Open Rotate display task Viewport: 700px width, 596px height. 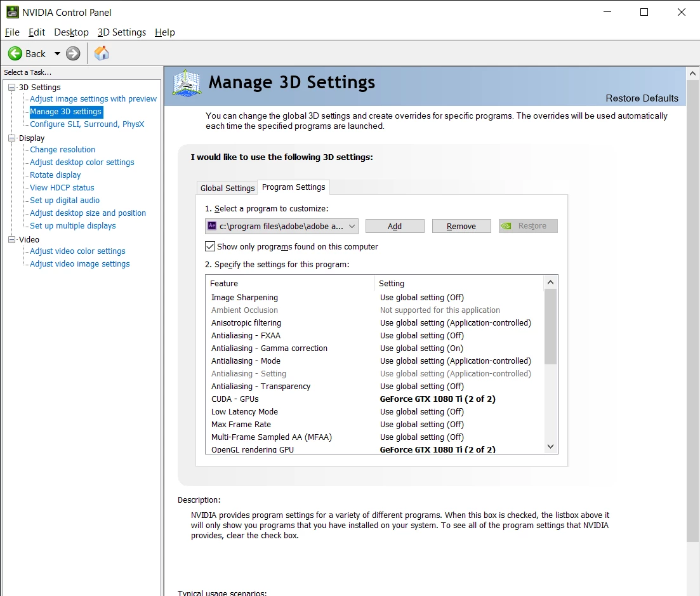(55, 175)
